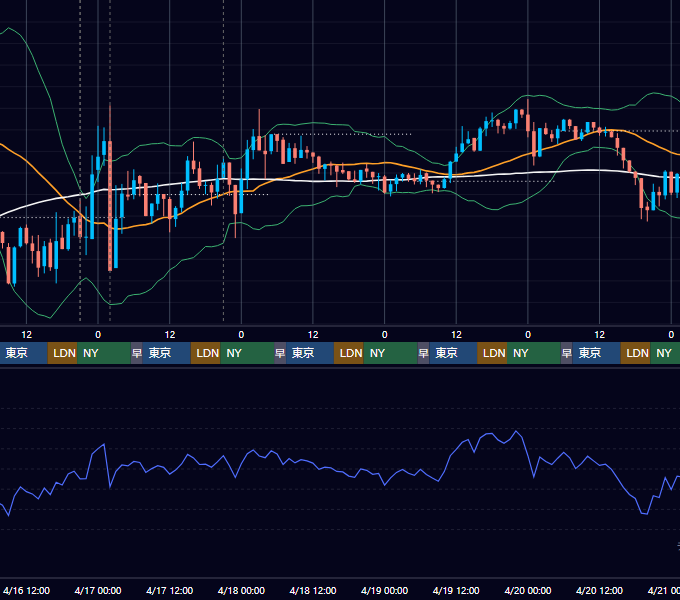
Task: Click the 4/20 12:00 date label
Action: [x=599, y=590]
